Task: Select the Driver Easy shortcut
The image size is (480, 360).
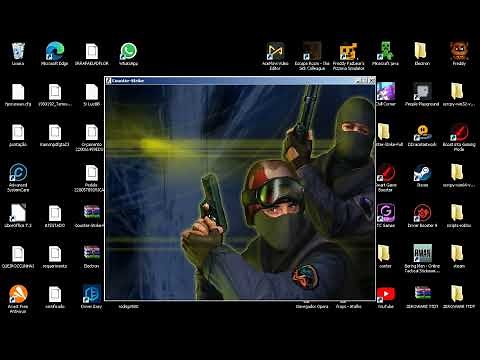Action: click(91, 294)
